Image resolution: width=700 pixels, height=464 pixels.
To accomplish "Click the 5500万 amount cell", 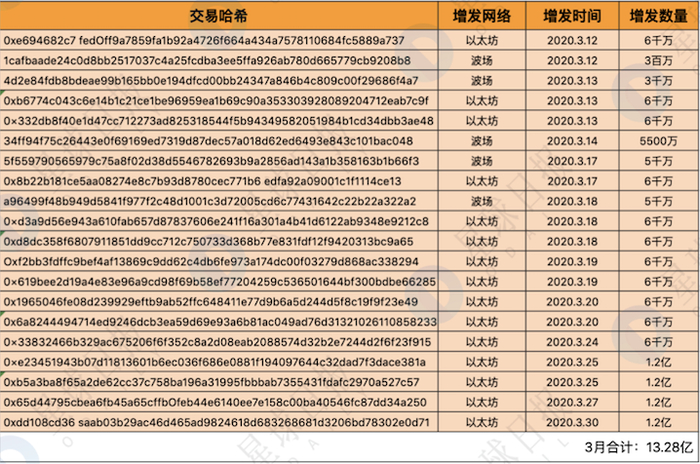I will click(658, 141).
